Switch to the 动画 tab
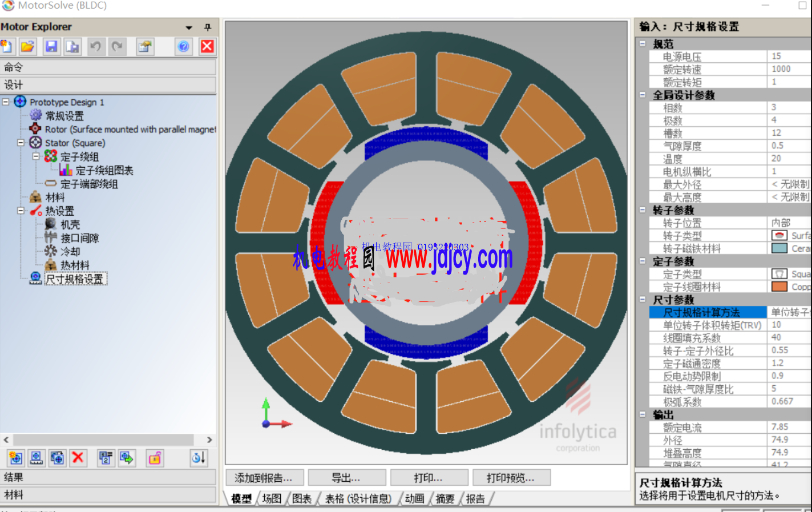The height and width of the screenshot is (512, 812). pyautogui.click(x=415, y=498)
